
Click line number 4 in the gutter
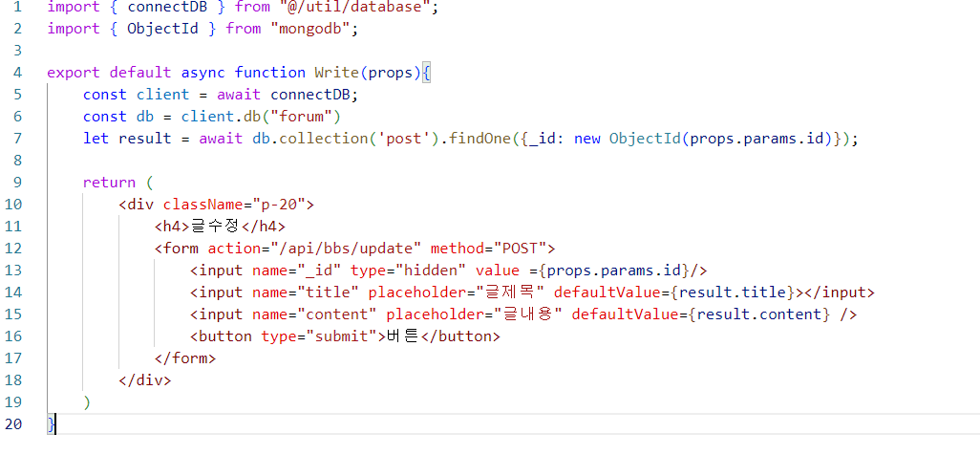coord(17,73)
